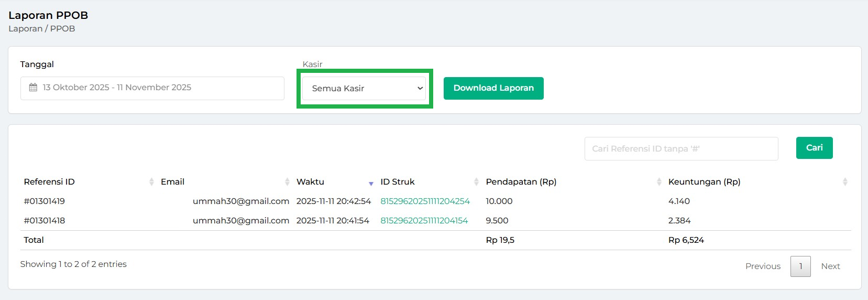
Task: Sort by ID Struk column arrows
Action: tap(476, 182)
